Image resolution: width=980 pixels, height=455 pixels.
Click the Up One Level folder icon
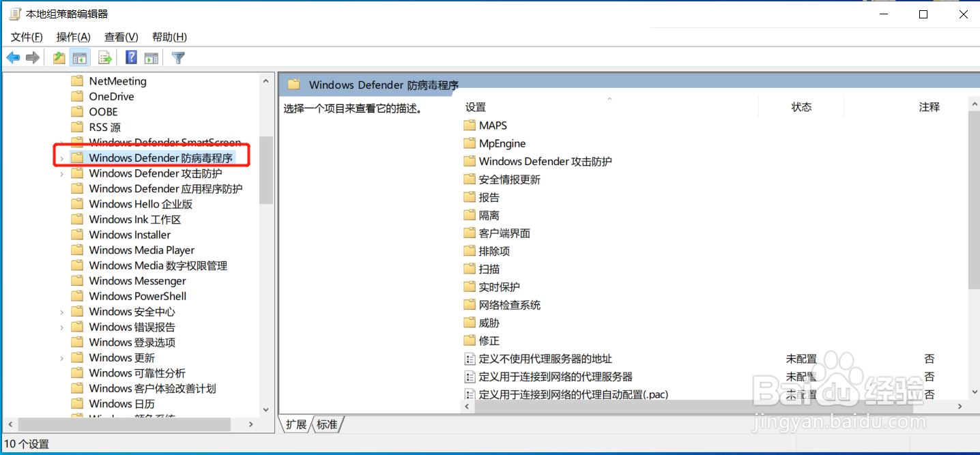tap(59, 58)
